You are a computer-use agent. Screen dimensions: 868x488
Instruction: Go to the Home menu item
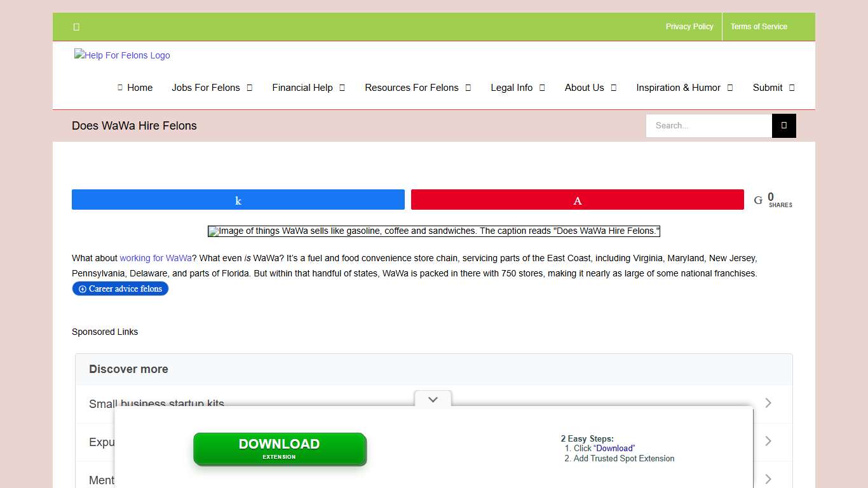coord(135,88)
